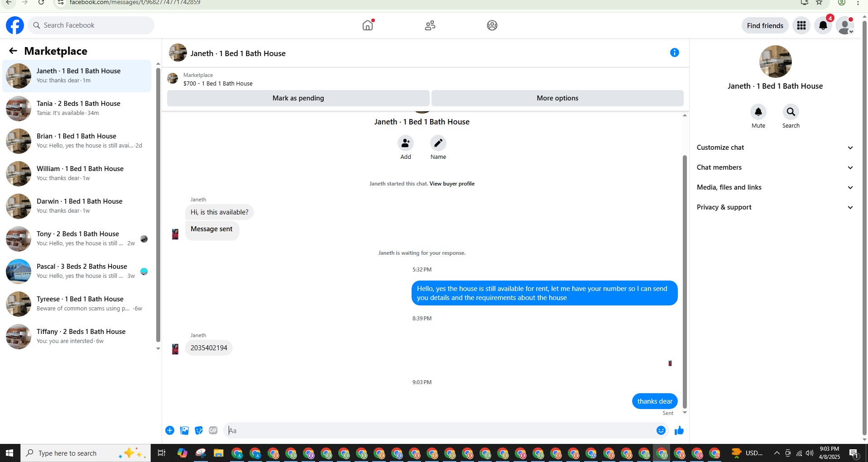The image size is (868, 462).
Task: Attach a photo file in composer
Action: tap(184, 430)
